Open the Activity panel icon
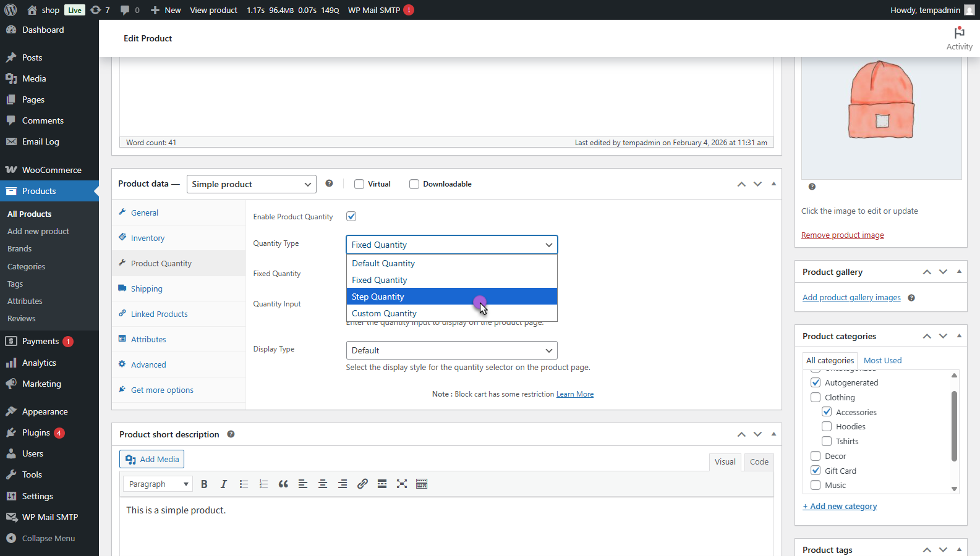 959,38
